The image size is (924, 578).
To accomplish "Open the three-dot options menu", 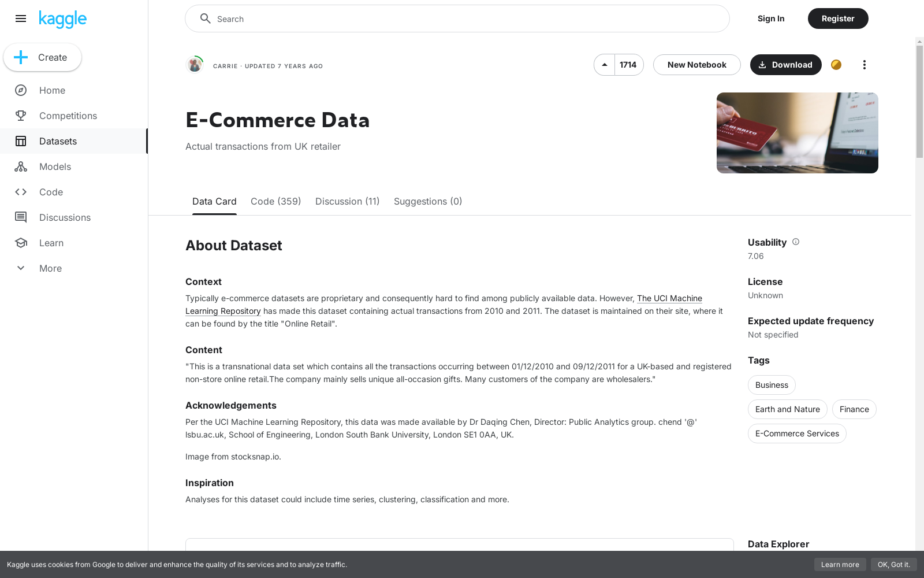I will click(x=865, y=65).
